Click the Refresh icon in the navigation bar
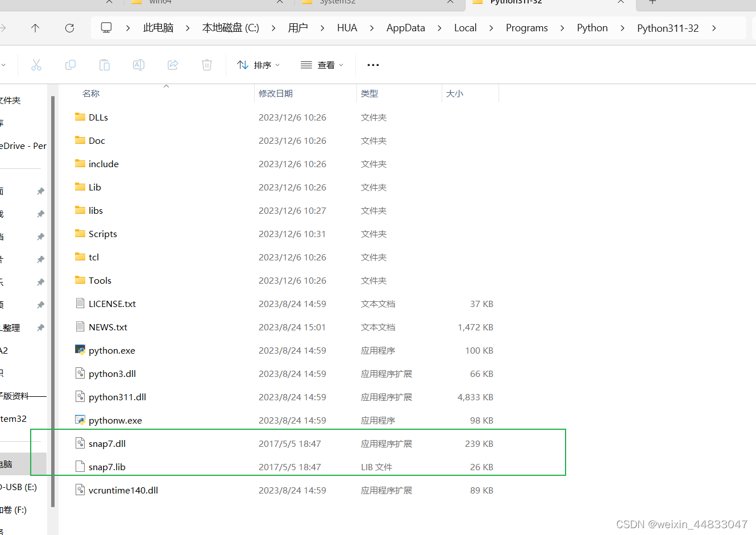 [x=69, y=27]
